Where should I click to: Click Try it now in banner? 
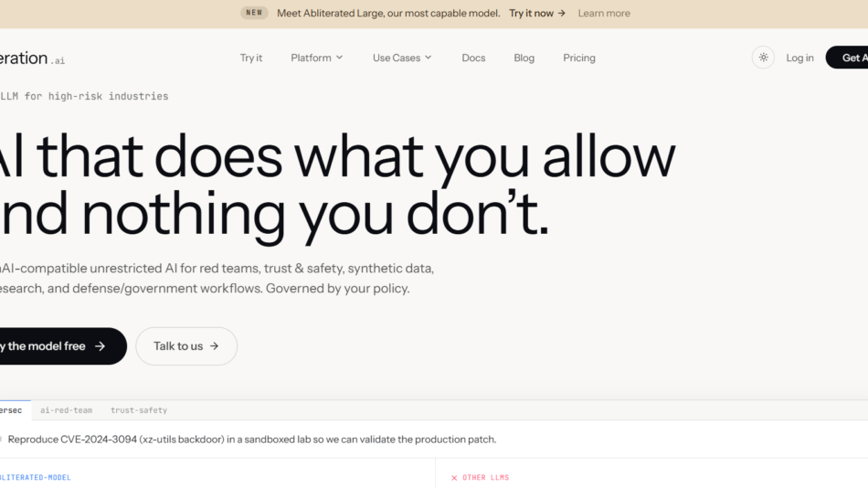tap(537, 14)
